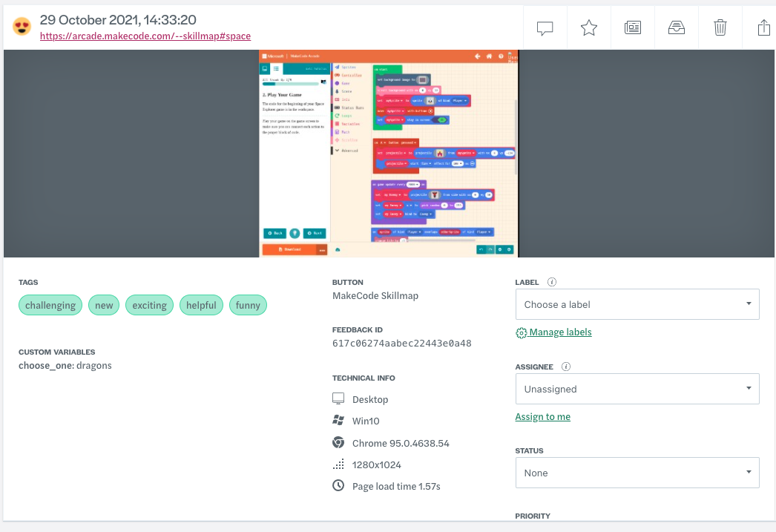Click the screen resolution icon
Image resolution: width=776 pixels, height=532 pixels.
point(338,464)
